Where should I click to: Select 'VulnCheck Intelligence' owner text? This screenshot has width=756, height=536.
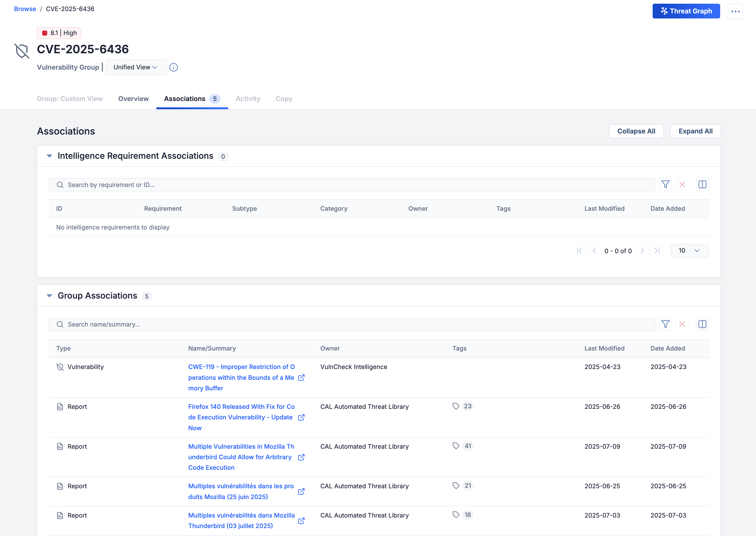(x=353, y=367)
